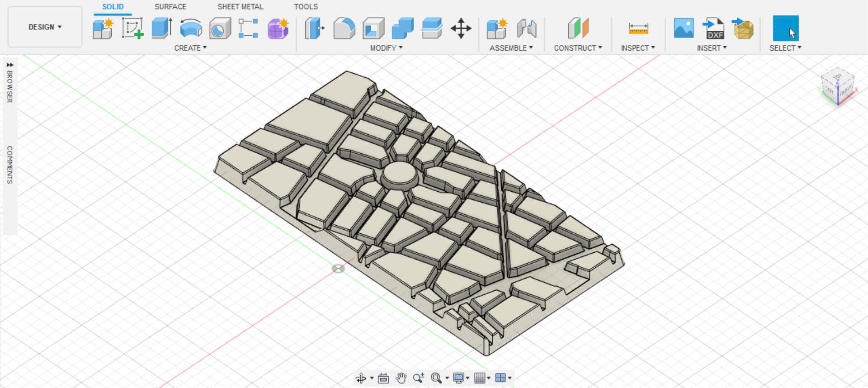The image size is (868, 388).
Task: Switch to the SOLID tab
Action: click(x=113, y=7)
